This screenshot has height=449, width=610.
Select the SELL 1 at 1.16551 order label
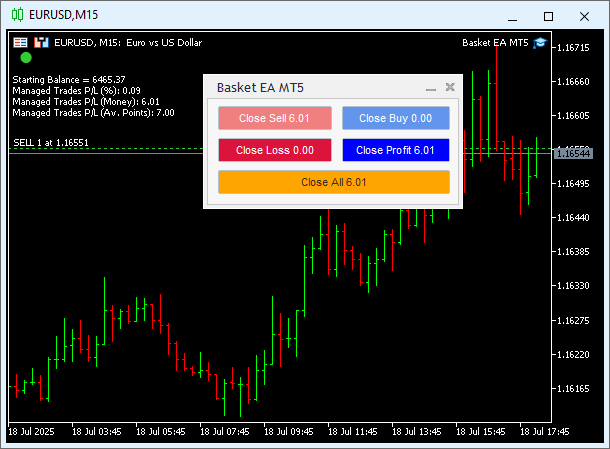coord(51,143)
